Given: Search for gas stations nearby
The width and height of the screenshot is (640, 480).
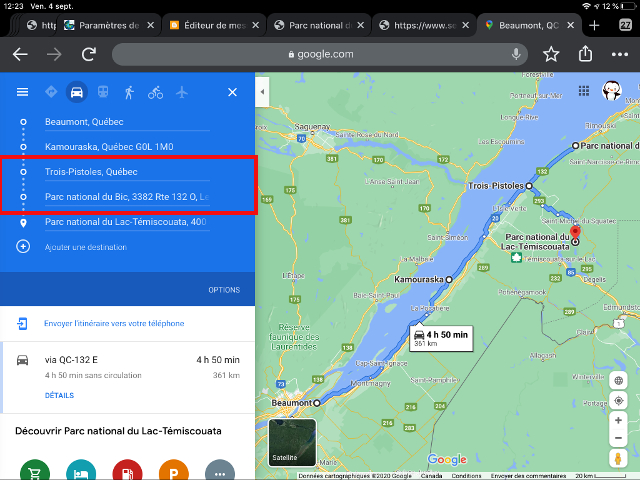Looking at the screenshot, I should tap(127, 472).
